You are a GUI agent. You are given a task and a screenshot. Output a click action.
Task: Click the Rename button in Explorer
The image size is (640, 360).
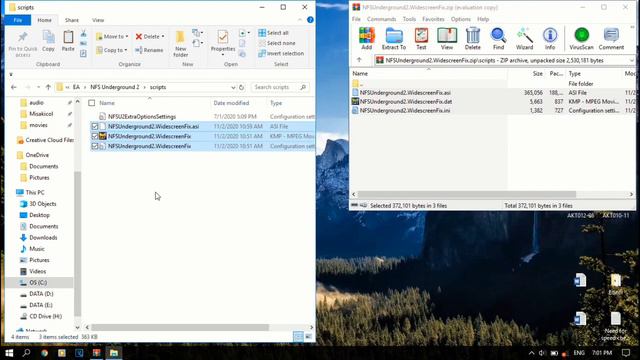(x=149, y=50)
